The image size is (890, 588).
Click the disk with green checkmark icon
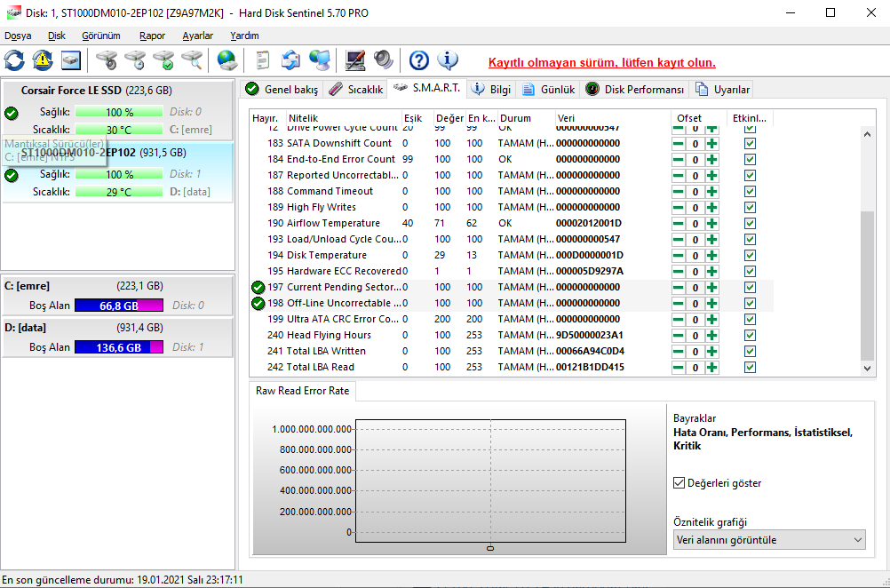point(163,60)
